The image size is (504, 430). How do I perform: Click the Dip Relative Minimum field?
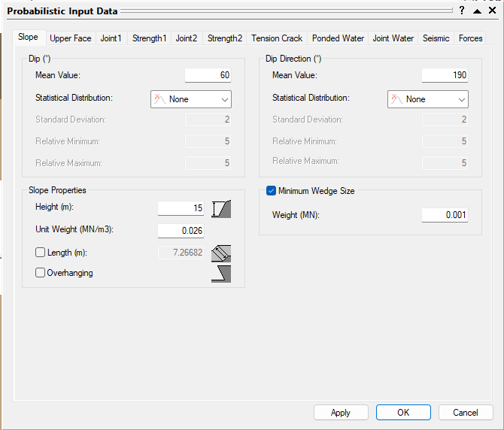pos(208,141)
